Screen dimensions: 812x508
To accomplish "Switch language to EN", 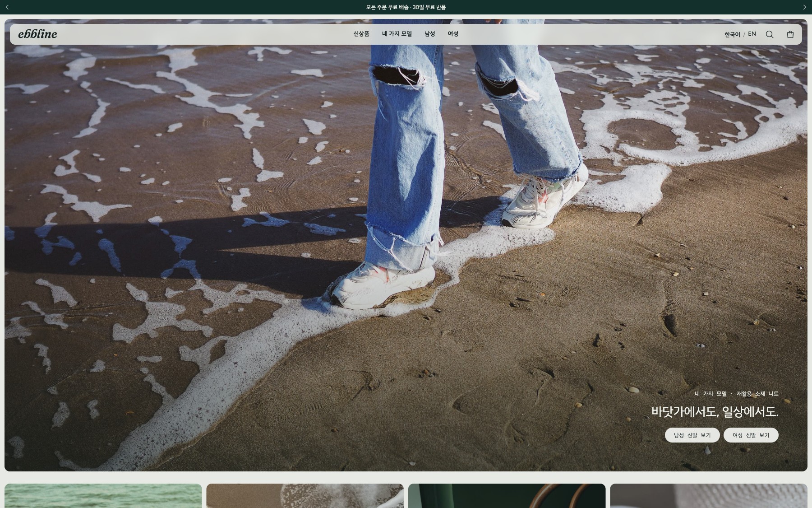I will coord(752,34).
